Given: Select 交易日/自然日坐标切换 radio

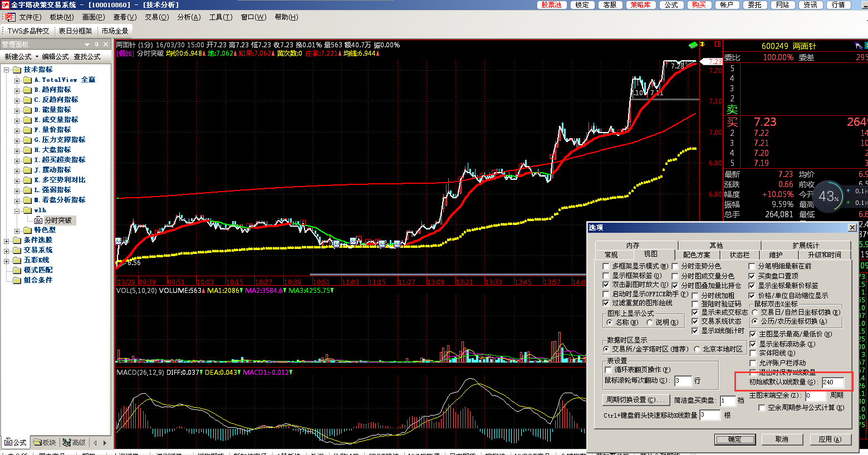Looking at the screenshot, I should (x=756, y=312).
